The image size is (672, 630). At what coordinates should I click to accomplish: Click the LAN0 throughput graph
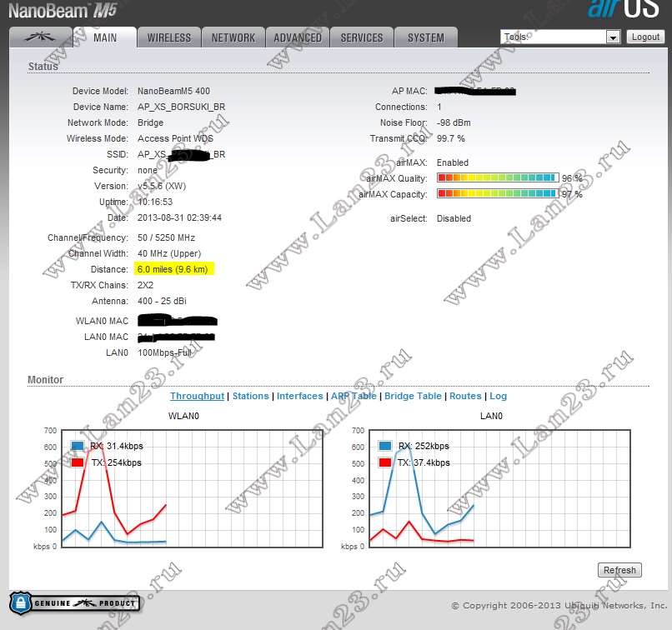pos(499,488)
